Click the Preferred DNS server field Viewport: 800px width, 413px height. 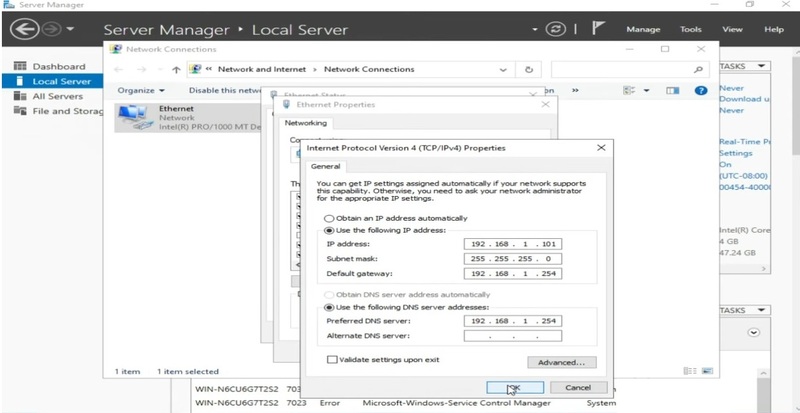pos(513,321)
